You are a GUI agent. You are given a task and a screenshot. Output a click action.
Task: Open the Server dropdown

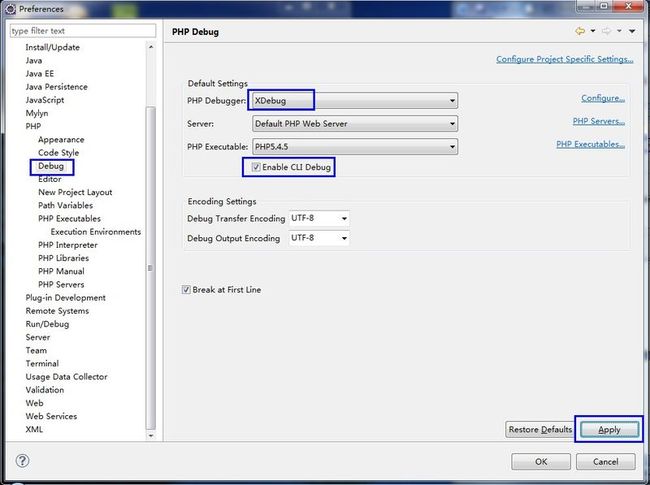(355, 124)
